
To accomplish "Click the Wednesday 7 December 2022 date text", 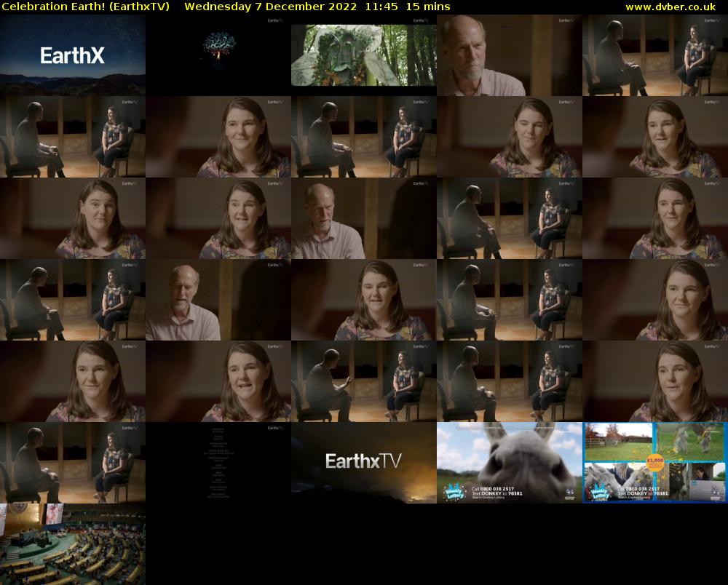I will (x=271, y=7).
